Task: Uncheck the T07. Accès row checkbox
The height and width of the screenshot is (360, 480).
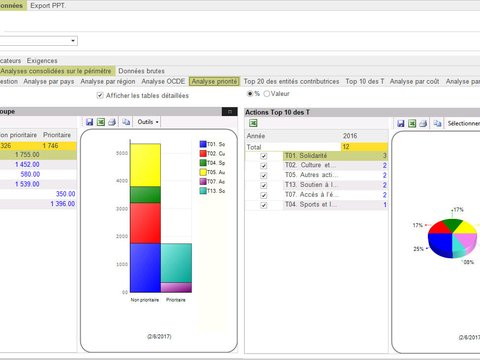Action: pos(264,195)
